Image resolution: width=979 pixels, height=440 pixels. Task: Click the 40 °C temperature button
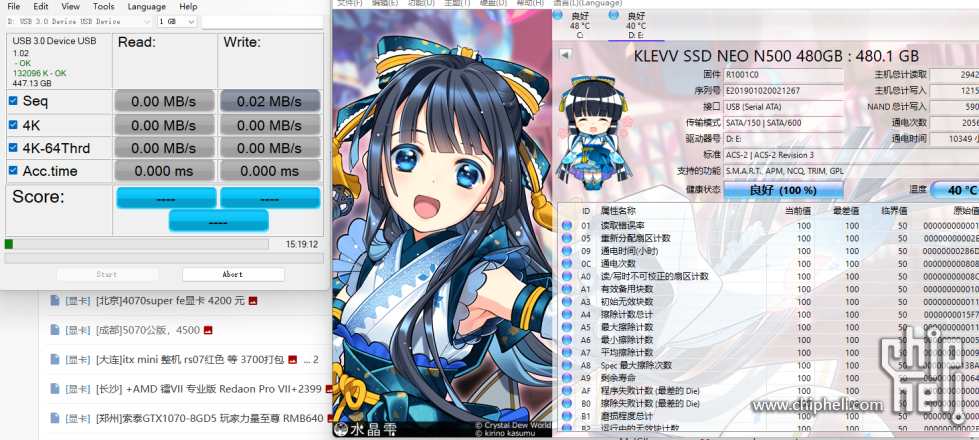[954, 190]
